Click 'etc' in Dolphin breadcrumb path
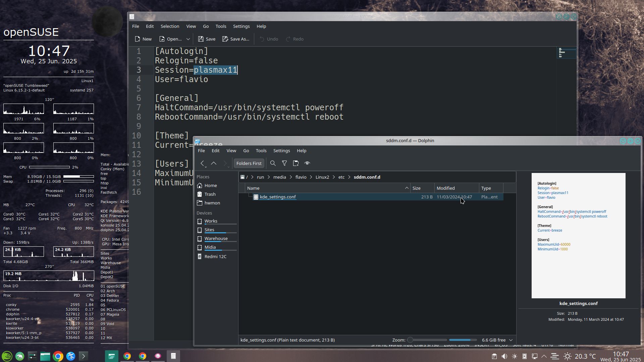 pos(341,177)
